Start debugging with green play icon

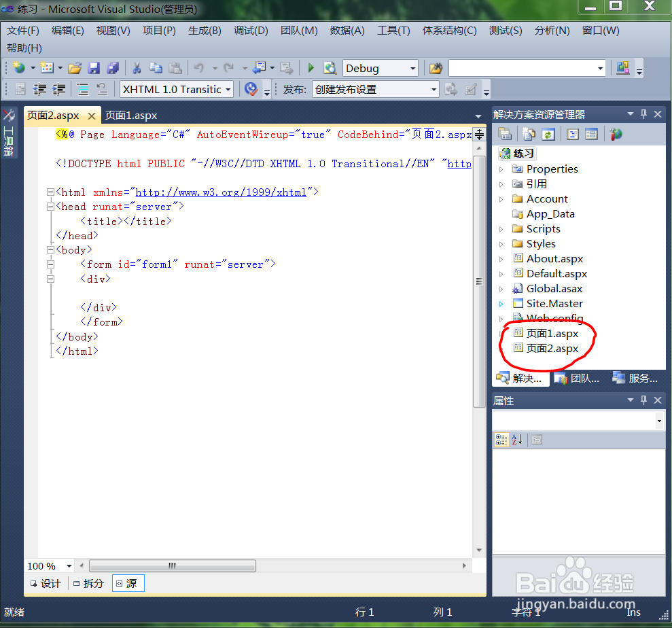[311, 68]
